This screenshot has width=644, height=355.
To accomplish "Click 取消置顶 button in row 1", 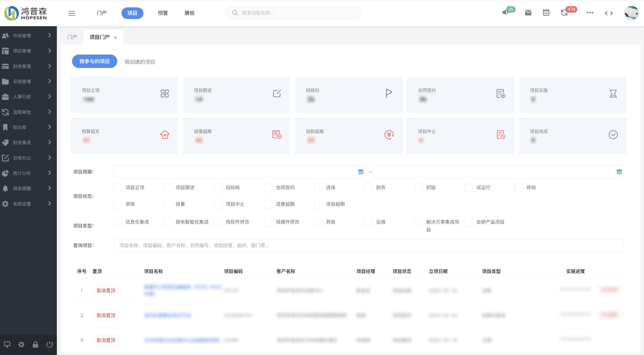I will pyautogui.click(x=106, y=291).
